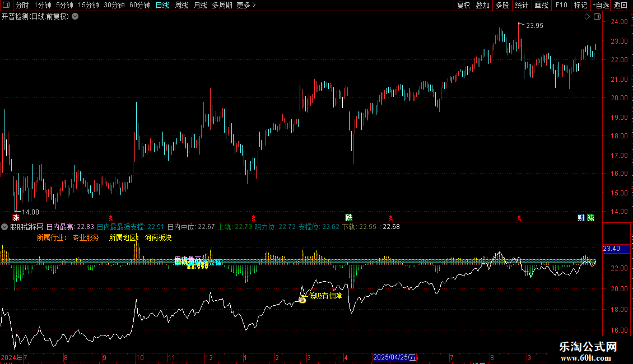
Task: Click the 上轨: 22.79 value
Action: coord(235,227)
